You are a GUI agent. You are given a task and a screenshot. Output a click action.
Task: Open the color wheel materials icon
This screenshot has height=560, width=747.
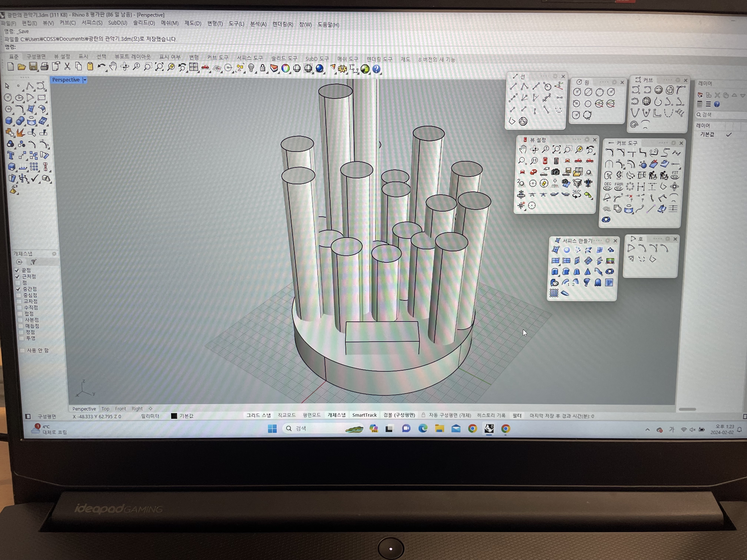(285, 69)
